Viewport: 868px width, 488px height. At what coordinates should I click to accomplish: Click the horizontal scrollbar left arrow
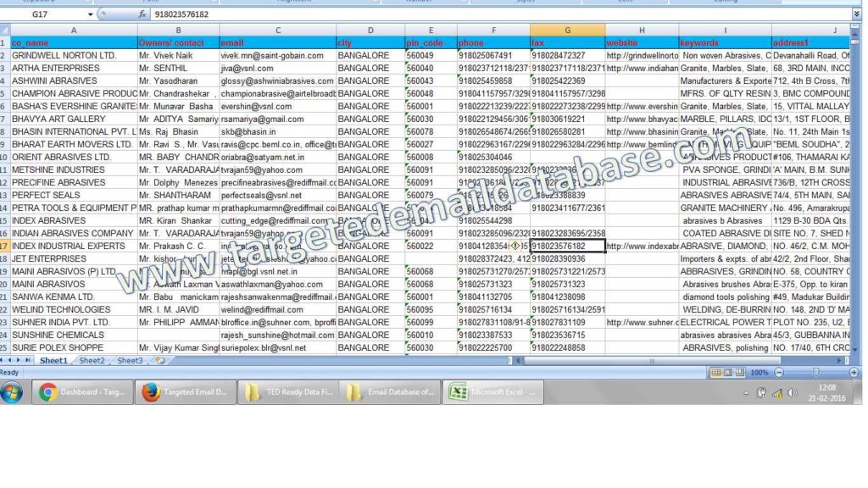click(519, 361)
